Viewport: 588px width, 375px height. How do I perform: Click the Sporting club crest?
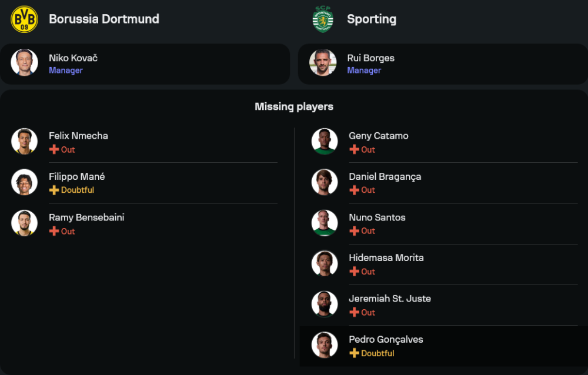(323, 19)
